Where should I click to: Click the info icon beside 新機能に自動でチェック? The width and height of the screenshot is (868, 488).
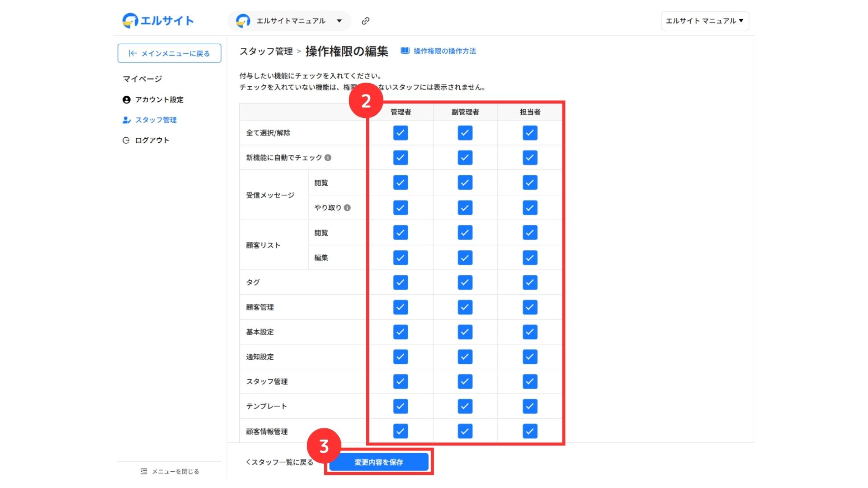point(328,158)
